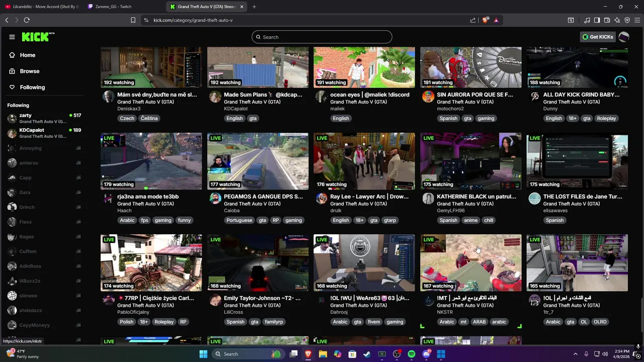The height and width of the screenshot is (362, 644).
Task: Open elisawaves channel avatar
Action: tap(534, 199)
